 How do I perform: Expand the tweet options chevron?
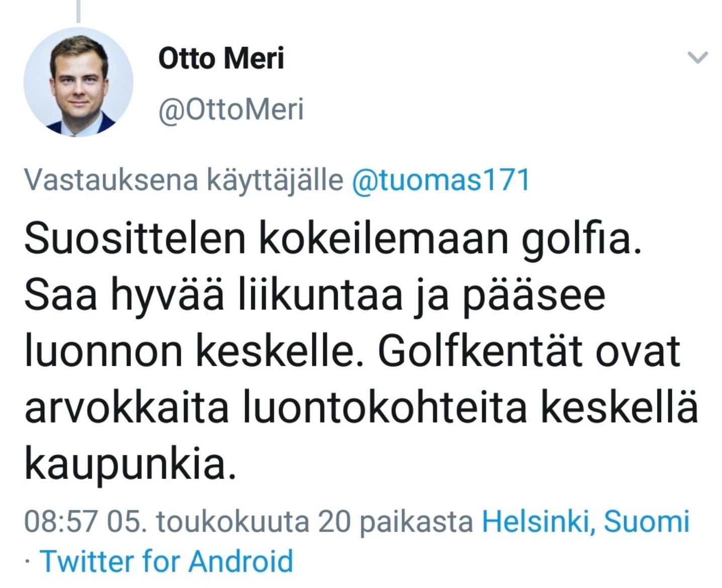(x=697, y=58)
